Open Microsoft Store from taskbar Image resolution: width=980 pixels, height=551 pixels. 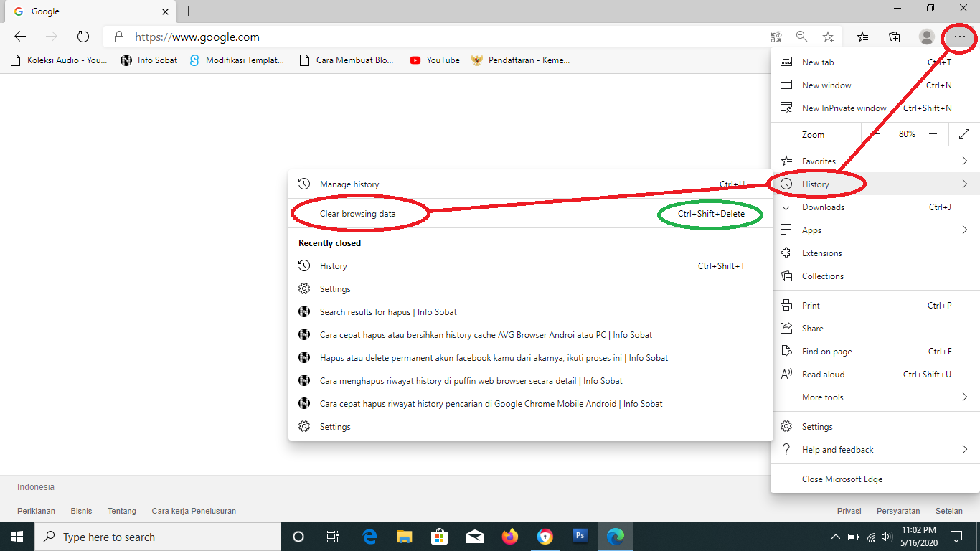(440, 537)
